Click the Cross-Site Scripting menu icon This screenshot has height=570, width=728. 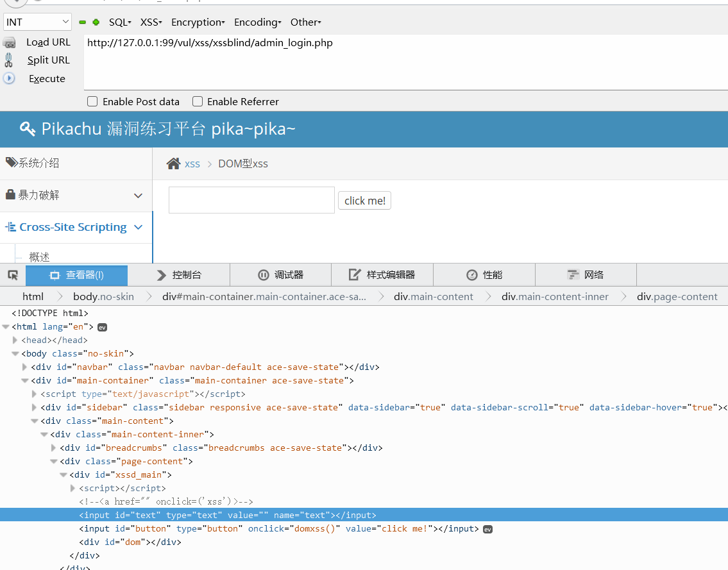click(x=10, y=227)
